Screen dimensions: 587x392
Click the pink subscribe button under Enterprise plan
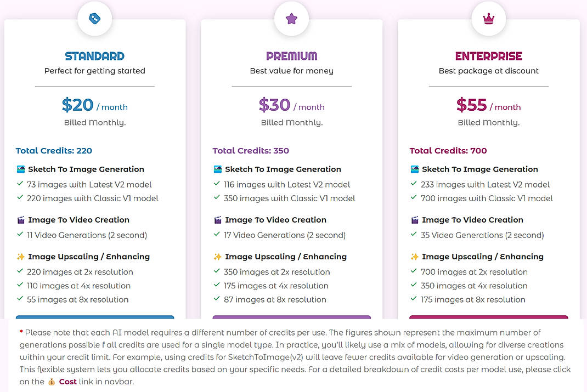tap(488, 319)
